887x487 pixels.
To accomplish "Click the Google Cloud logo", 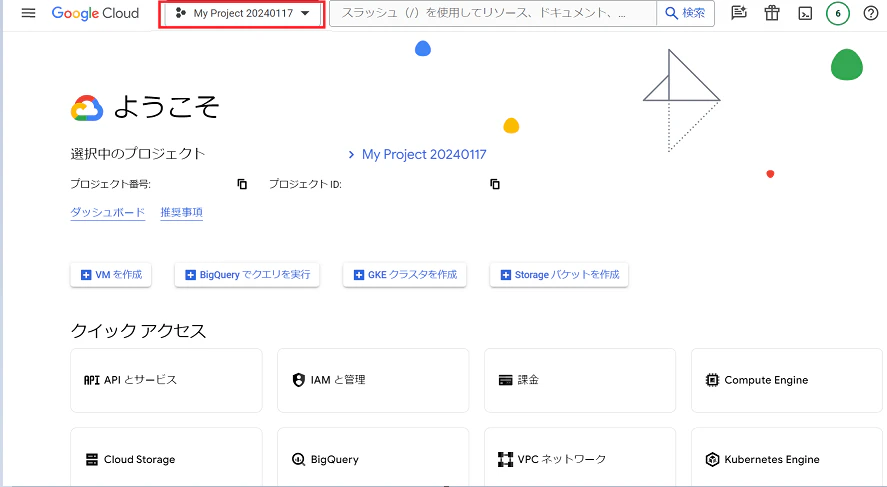I will click(95, 13).
